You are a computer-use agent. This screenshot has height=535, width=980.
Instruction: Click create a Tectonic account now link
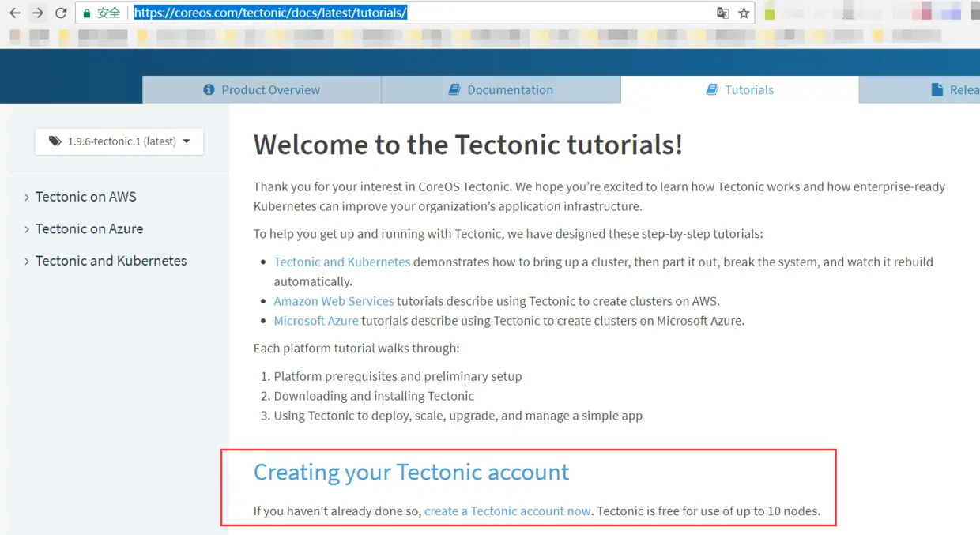(507, 511)
